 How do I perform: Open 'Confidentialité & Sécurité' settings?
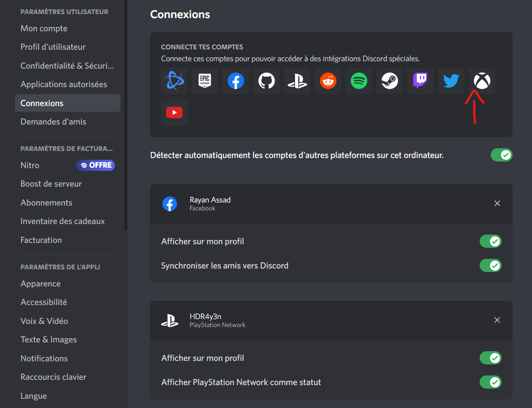tap(68, 66)
